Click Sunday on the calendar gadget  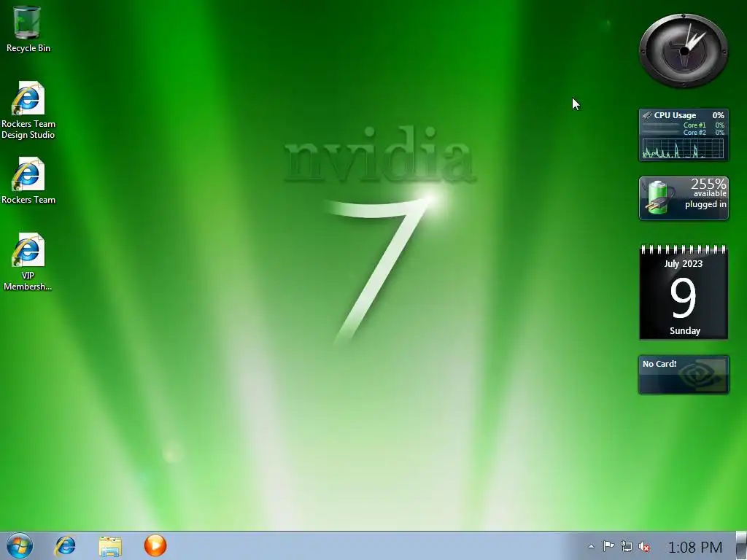pyautogui.click(x=684, y=330)
